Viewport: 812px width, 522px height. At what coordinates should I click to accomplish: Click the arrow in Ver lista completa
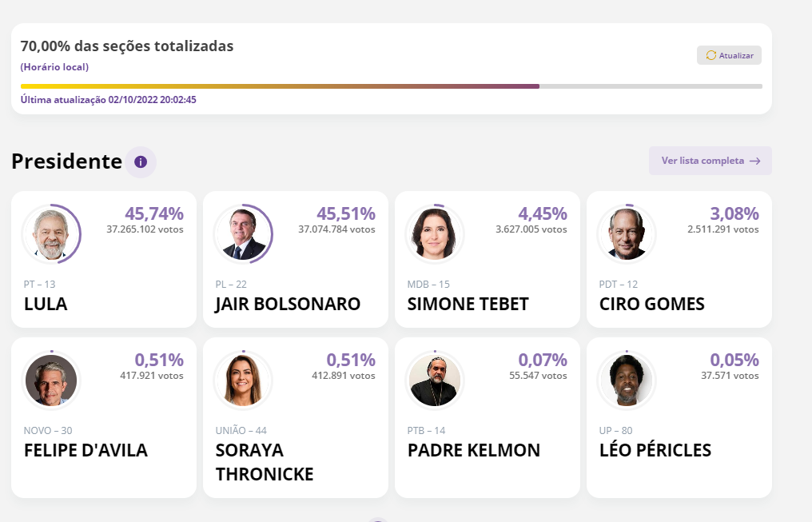point(754,161)
